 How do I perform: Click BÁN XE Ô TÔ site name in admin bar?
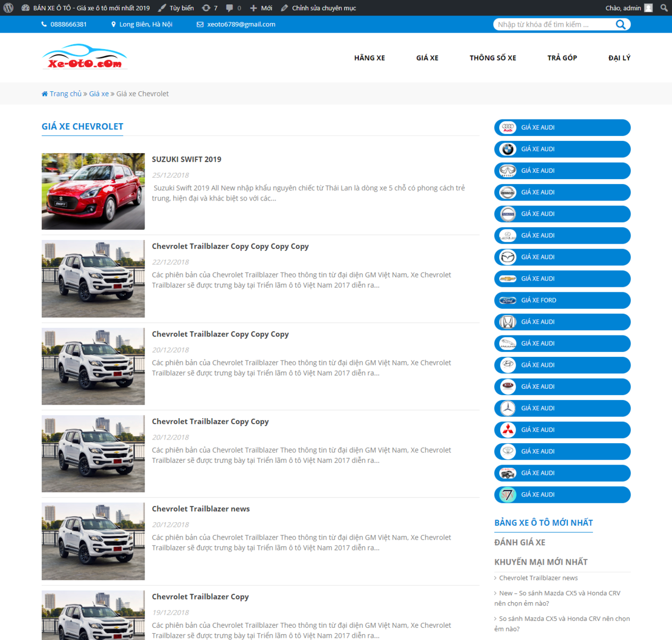tap(91, 8)
